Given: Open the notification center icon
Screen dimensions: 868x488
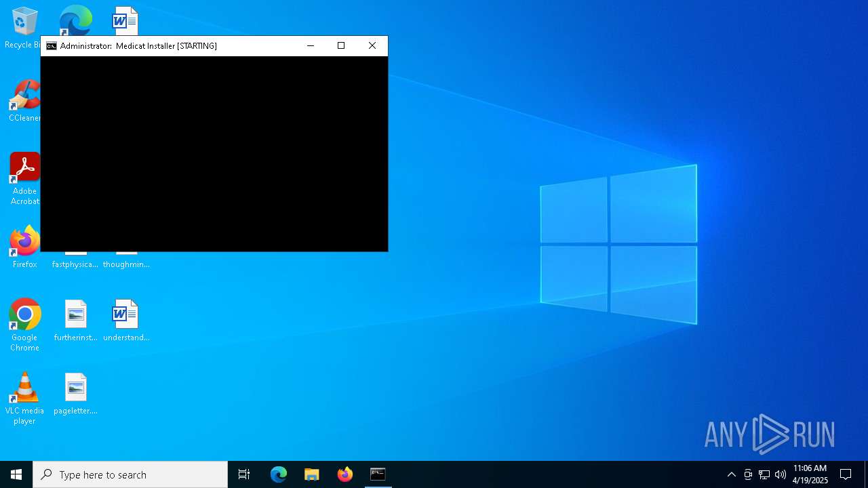Looking at the screenshot, I should click(846, 474).
